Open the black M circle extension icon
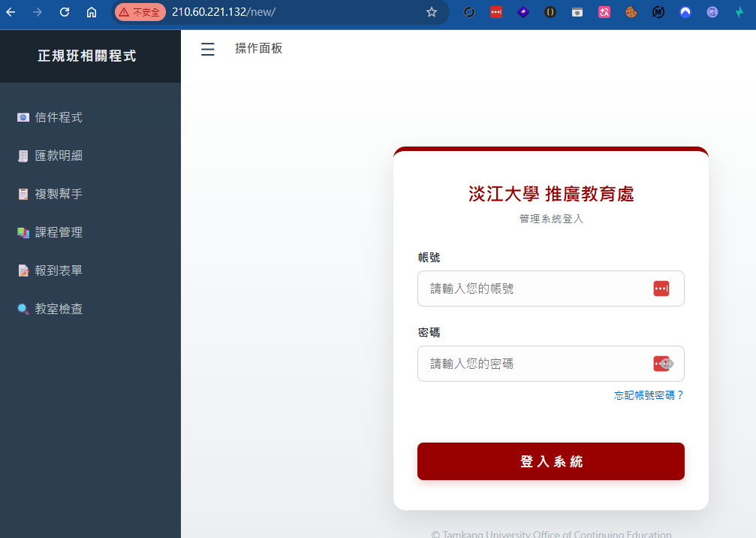 pos(658,12)
